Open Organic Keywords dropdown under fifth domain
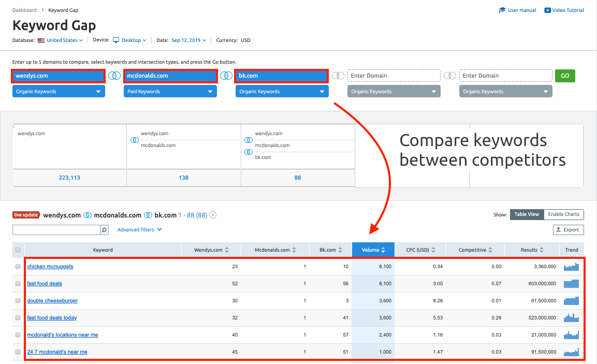The image size is (597, 364). pos(506,91)
